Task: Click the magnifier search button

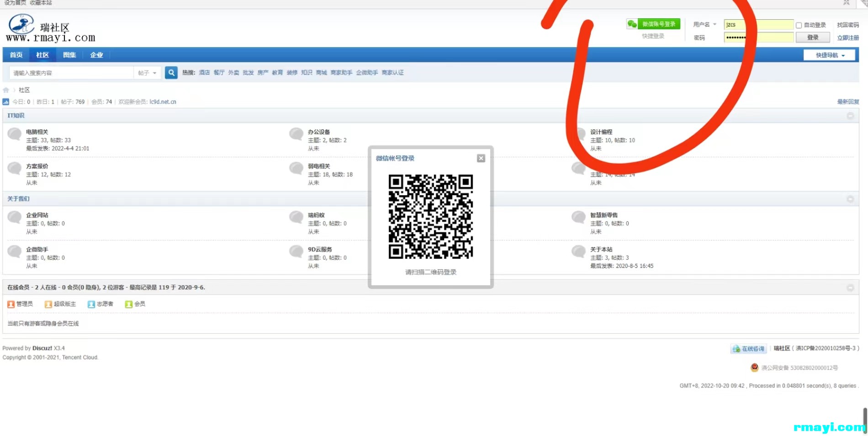Action: (171, 73)
